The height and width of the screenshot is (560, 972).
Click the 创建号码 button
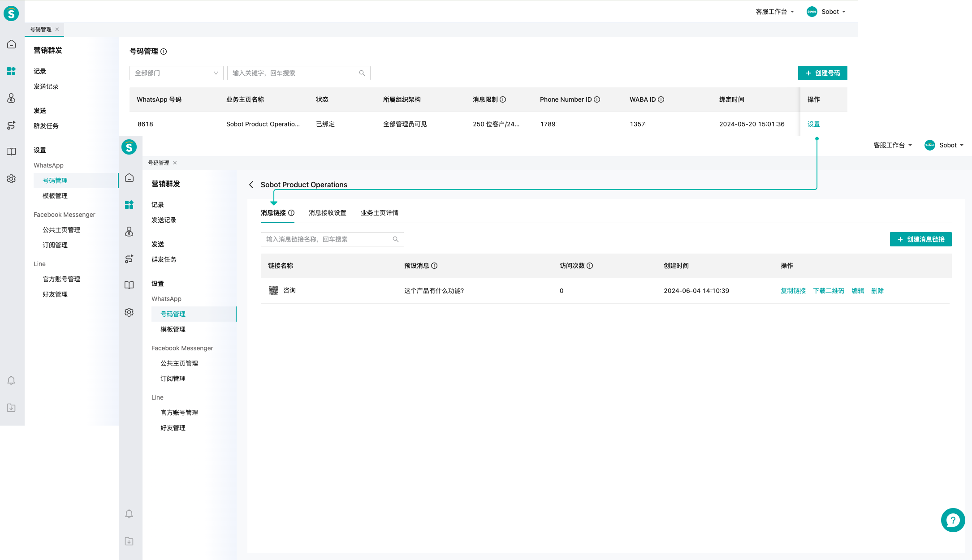tap(823, 73)
